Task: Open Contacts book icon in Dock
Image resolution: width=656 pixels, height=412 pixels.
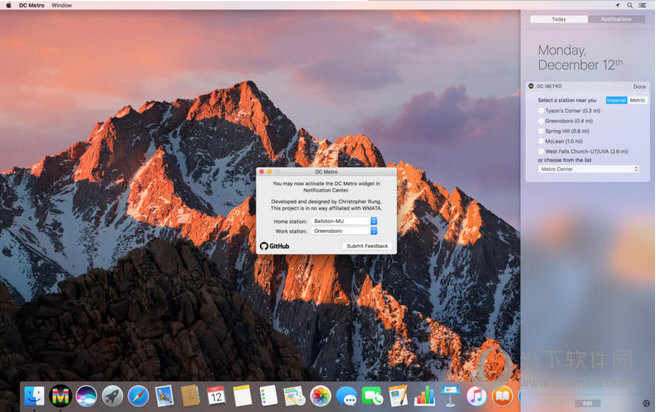Action: 190,396
